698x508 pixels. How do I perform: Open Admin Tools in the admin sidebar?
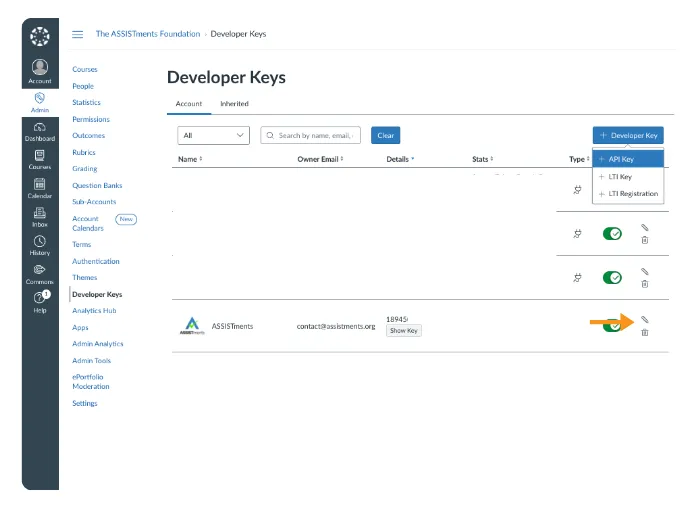pos(91,361)
